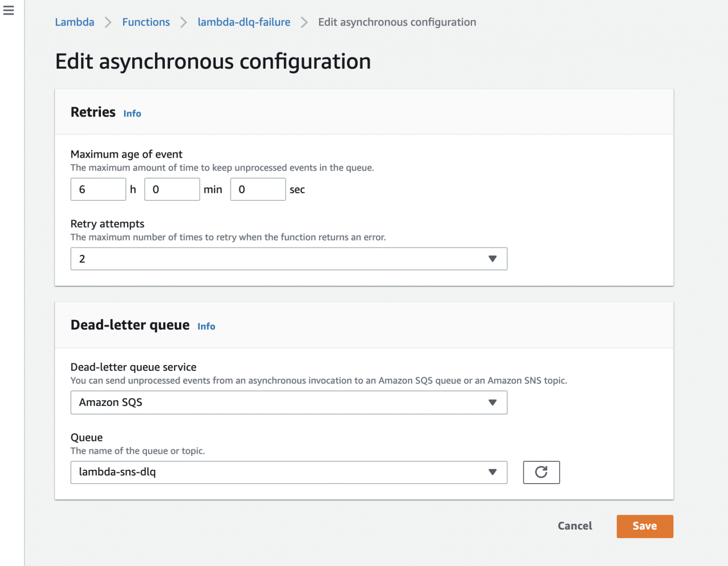The height and width of the screenshot is (566, 728).
Task: Open the Dead-letter queue service selector
Action: [289, 402]
